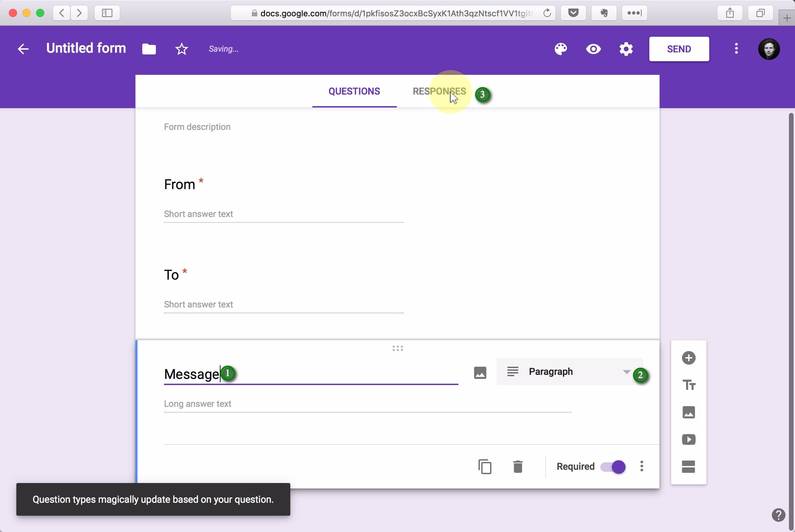Click the question types tip notification
This screenshot has height=532, width=795.
tap(153, 499)
